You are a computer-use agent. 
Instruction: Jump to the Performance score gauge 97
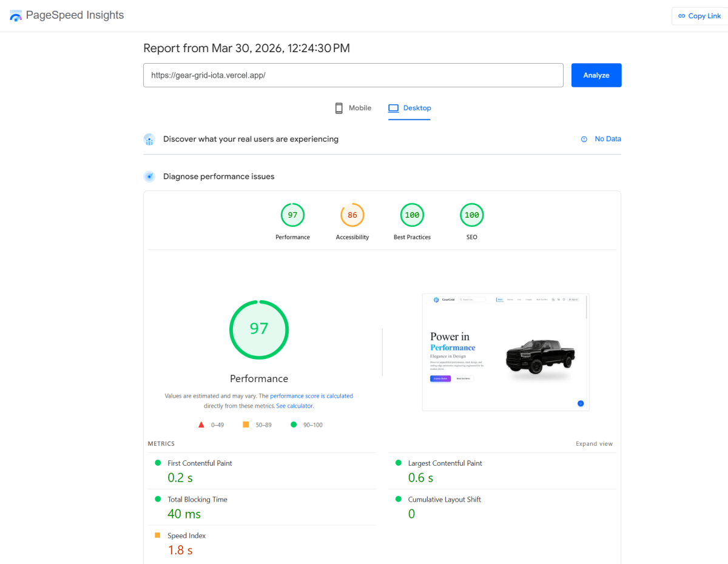pos(292,215)
